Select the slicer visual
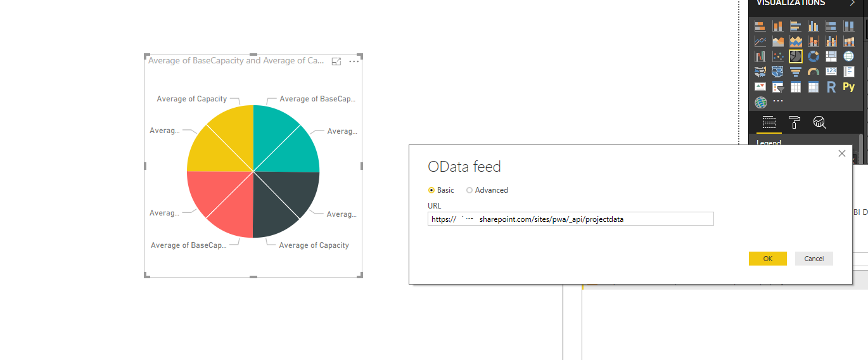 778,87
